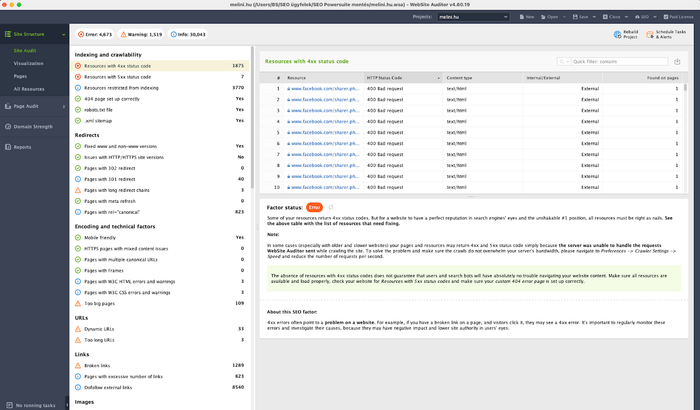
Task: Sort by Content type column header
Action: [483, 78]
